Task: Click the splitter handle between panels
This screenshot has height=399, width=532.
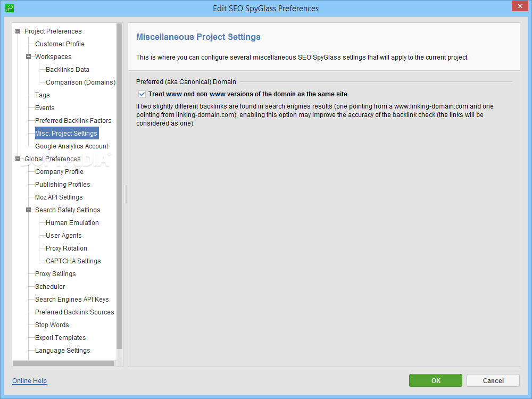Action: 126,194
